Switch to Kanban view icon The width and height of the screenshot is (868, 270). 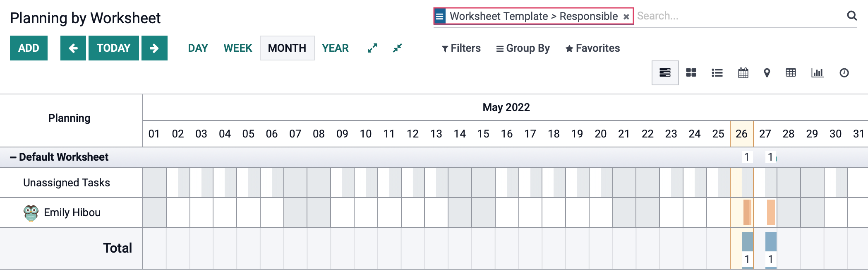tap(691, 73)
